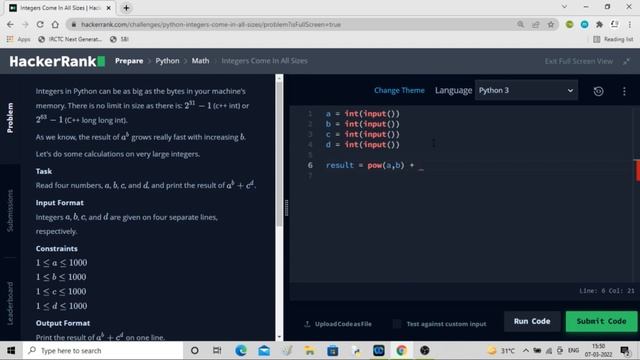Switch to the Submissions side tab

[x=10, y=211]
